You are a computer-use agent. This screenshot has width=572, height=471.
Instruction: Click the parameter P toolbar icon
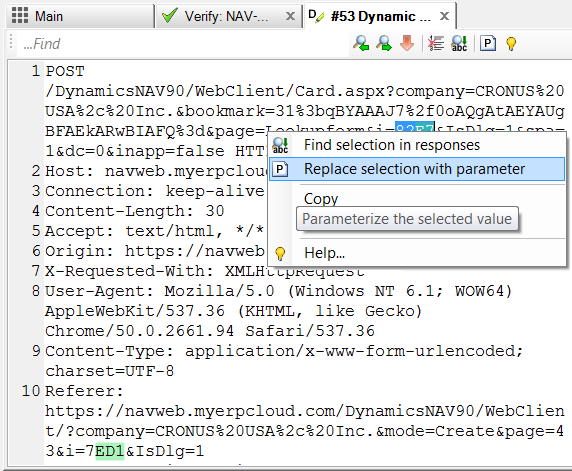(488, 43)
